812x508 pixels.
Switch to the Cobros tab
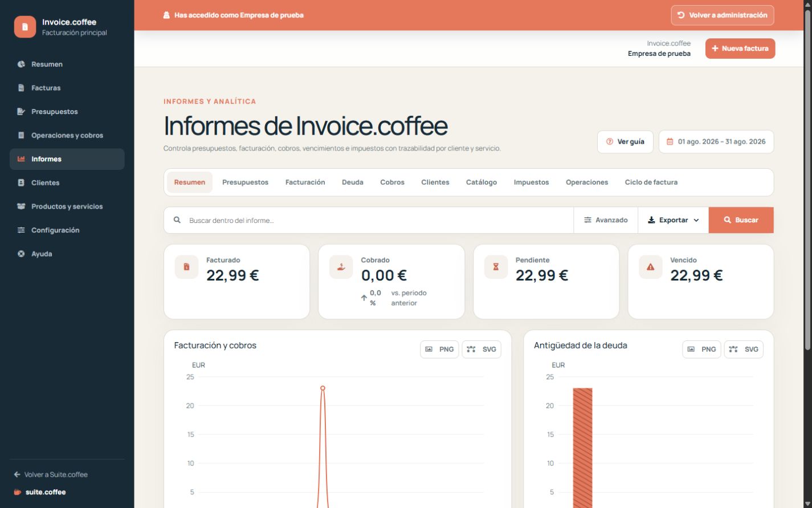(x=392, y=182)
